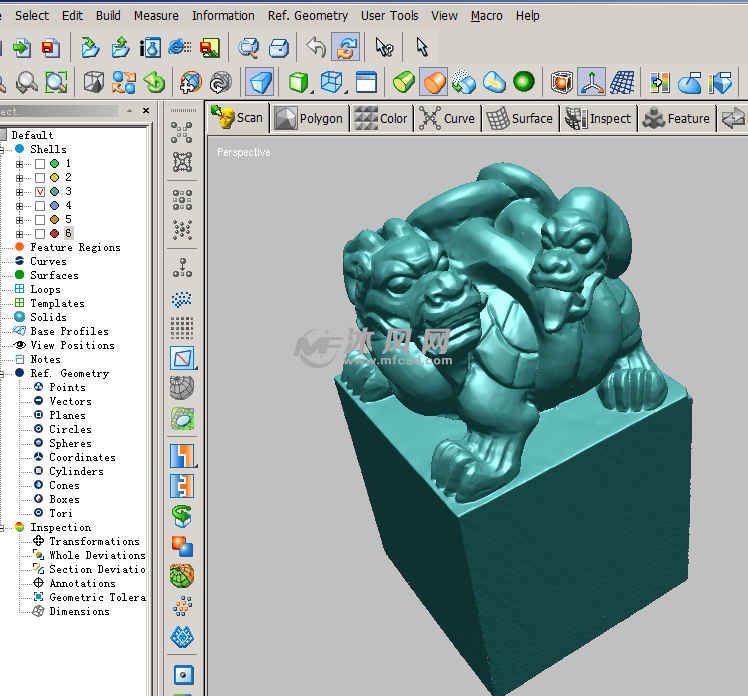Click the Eye icon beside View Positions
The image size is (748, 696).
[20, 345]
